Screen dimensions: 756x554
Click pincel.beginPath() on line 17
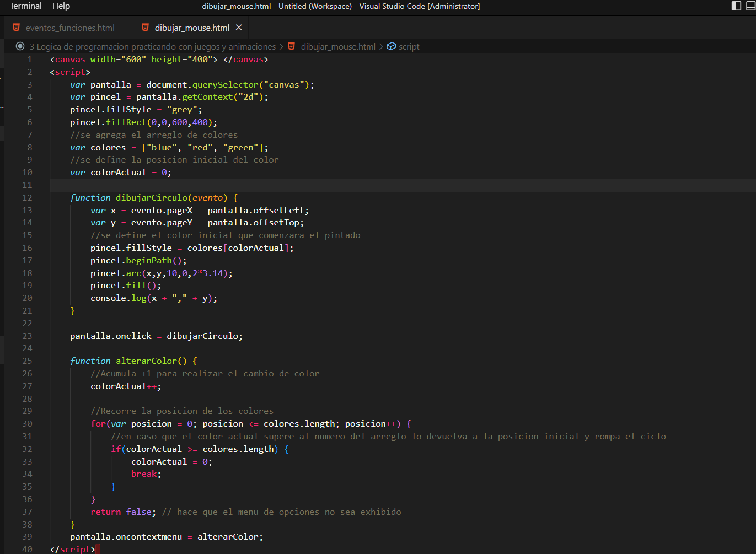(136, 261)
